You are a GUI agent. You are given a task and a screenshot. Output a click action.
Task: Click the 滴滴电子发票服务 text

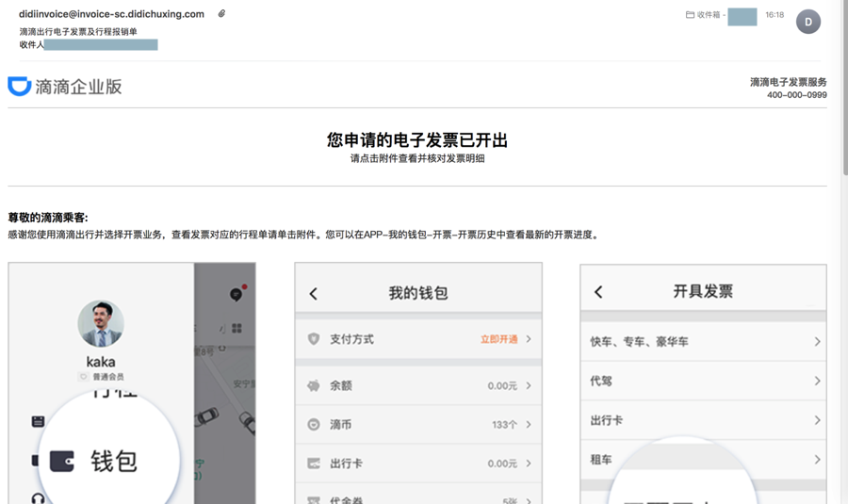[788, 82]
